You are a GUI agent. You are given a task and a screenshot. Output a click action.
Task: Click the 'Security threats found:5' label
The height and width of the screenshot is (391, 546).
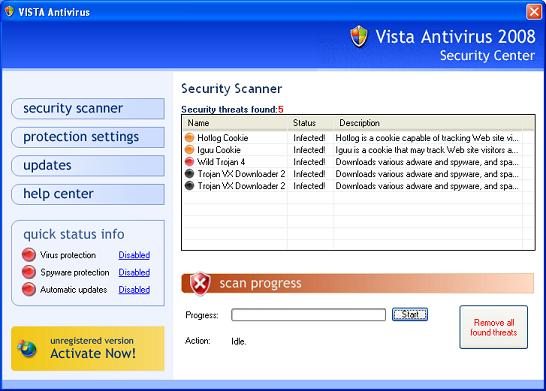point(232,109)
